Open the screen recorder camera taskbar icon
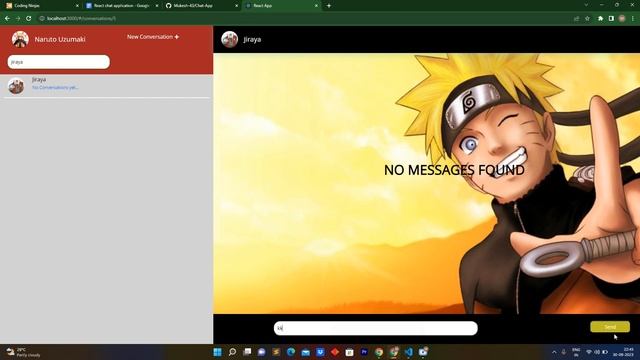The image size is (640, 360). coord(423,352)
